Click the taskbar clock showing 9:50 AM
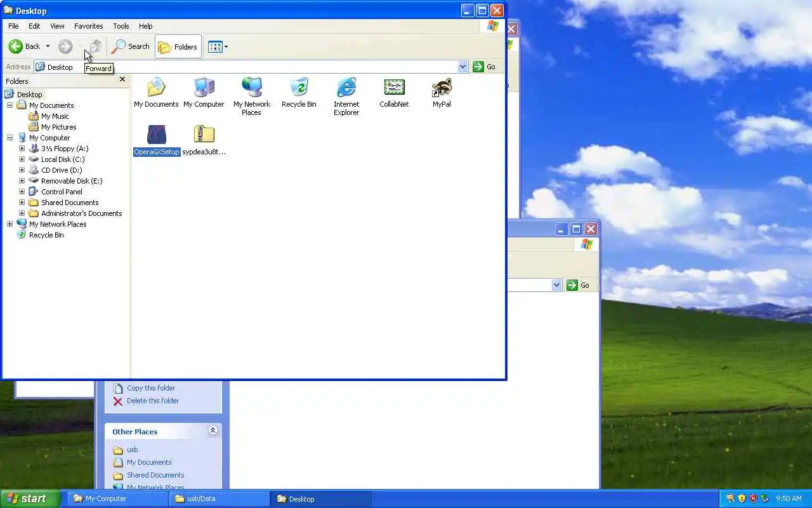The image size is (812, 508). point(789,498)
